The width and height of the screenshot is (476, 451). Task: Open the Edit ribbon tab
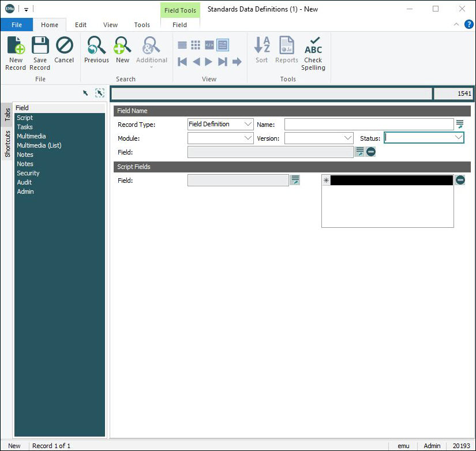81,25
